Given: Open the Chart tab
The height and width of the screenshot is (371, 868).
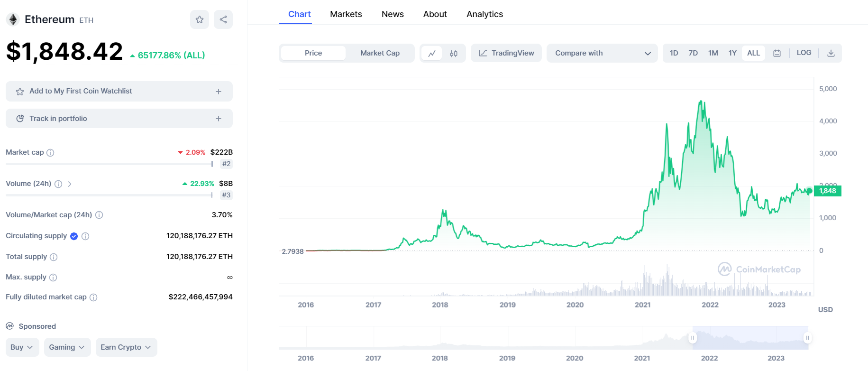Looking at the screenshot, I should click(x=300, y=14).
